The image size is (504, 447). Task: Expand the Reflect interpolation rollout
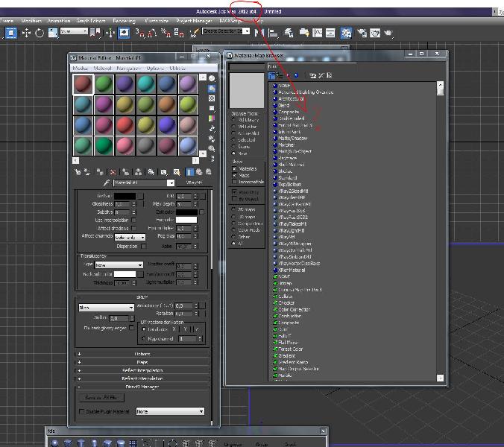[142, 370]
